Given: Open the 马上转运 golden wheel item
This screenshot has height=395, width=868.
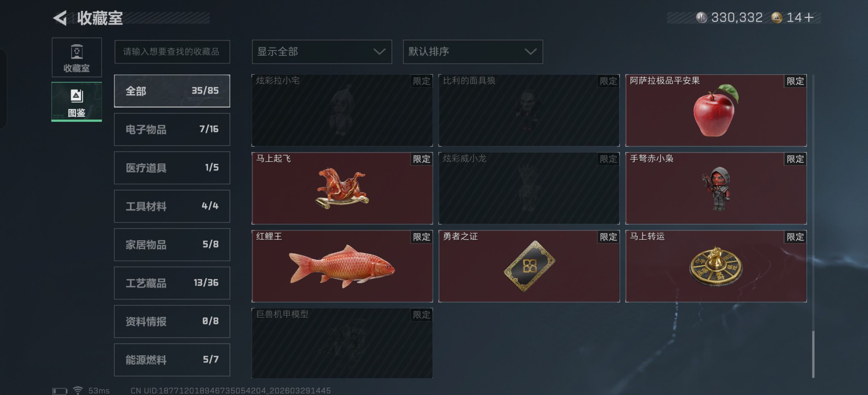Looking at the screenshot, I should click(716, 266).
